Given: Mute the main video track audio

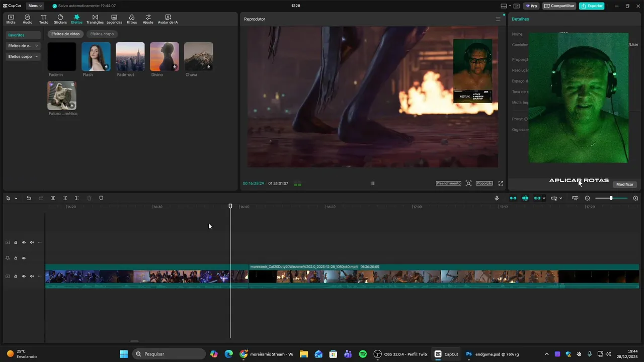Looking at the screenshot, I should tap(32, 276).
